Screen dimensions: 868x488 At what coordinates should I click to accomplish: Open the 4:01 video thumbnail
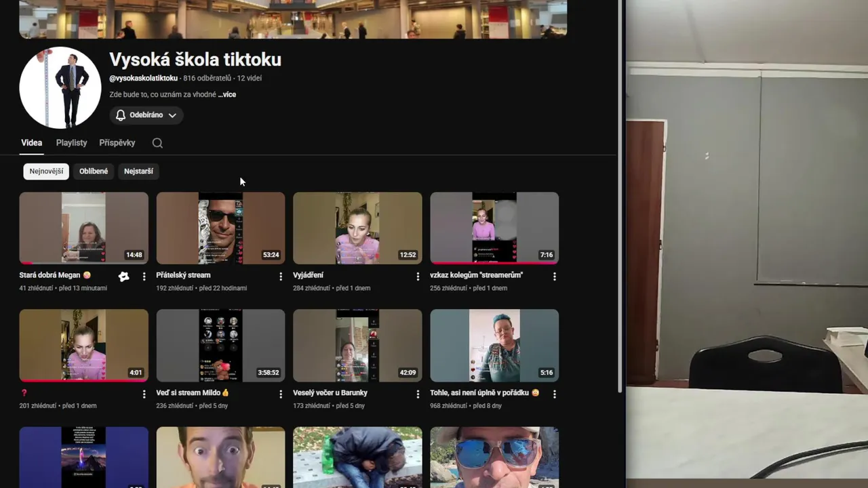coord(83,346)
